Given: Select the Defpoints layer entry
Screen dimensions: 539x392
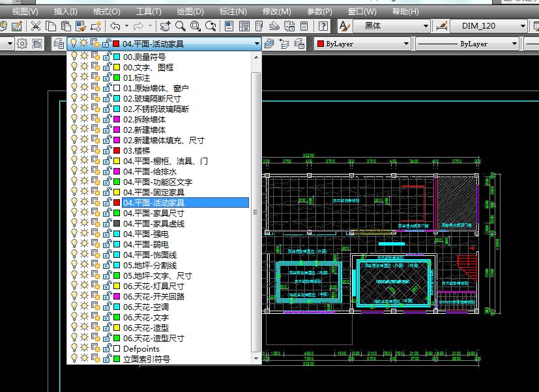Looking at the screenshot, I should point(141,349).
